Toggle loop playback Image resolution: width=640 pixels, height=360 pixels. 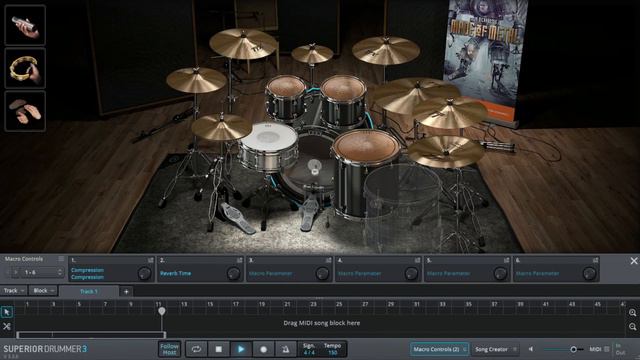coord(196,349)
